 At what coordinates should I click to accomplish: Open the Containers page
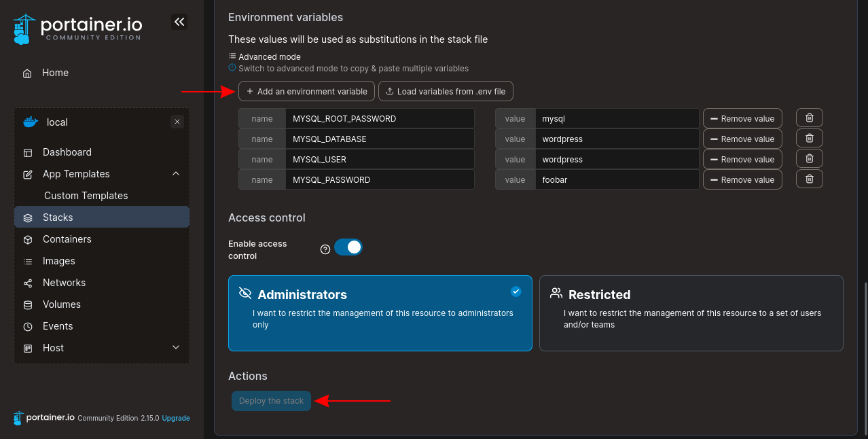pyautogui.click(x=67, y=239)
